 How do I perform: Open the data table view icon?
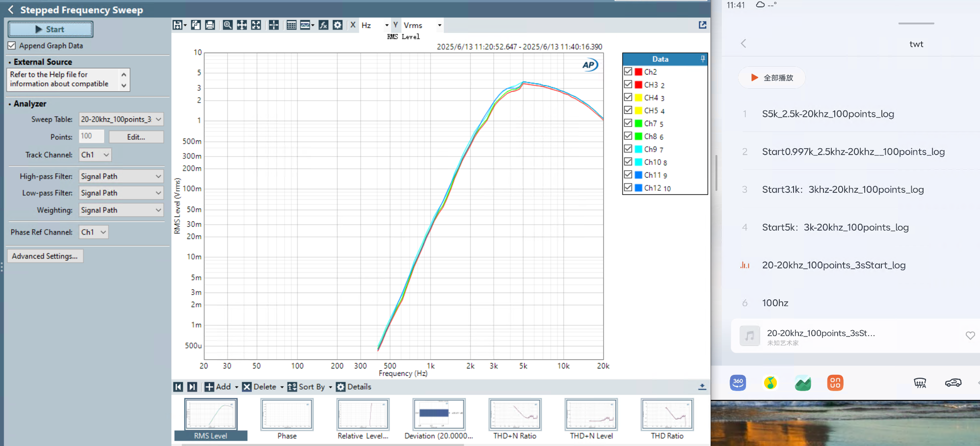point(291,25)
